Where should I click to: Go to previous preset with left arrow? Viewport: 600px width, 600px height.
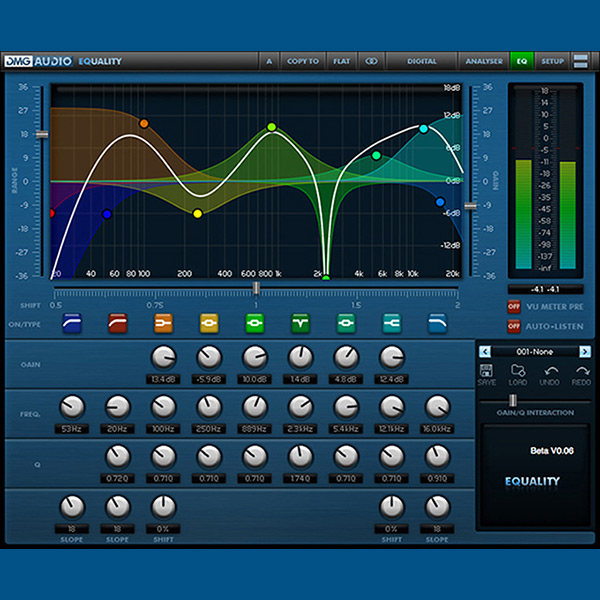coord(485,351)
